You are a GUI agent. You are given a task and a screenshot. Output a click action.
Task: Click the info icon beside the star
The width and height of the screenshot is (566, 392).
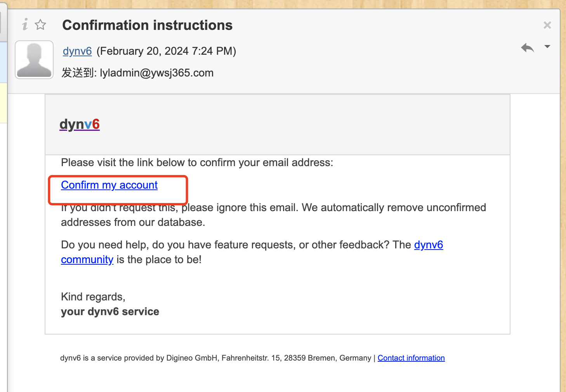coord(25,25)
